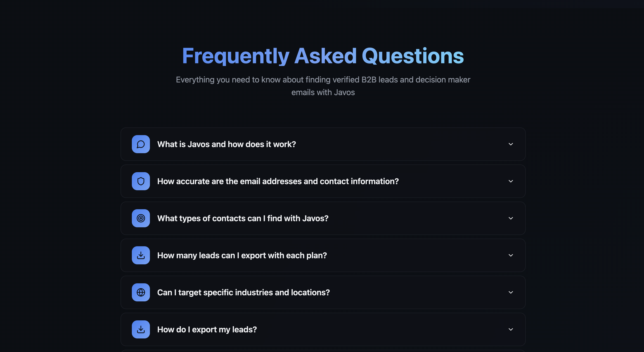
Task: Expand the chevron on the email accuracy question
Action: click(x=511, y=181)
